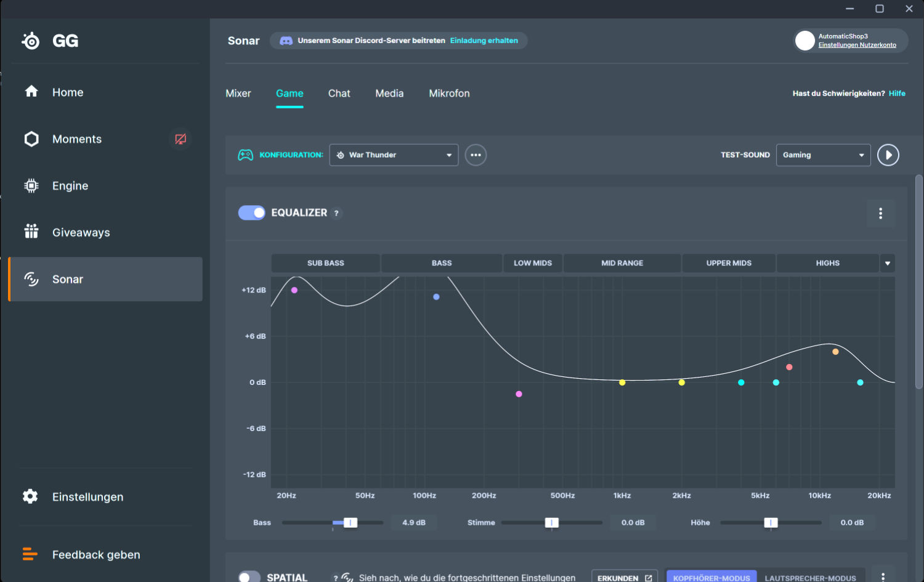Open the Equalizer vertical three-dot menu

click(x=881, y=213)
